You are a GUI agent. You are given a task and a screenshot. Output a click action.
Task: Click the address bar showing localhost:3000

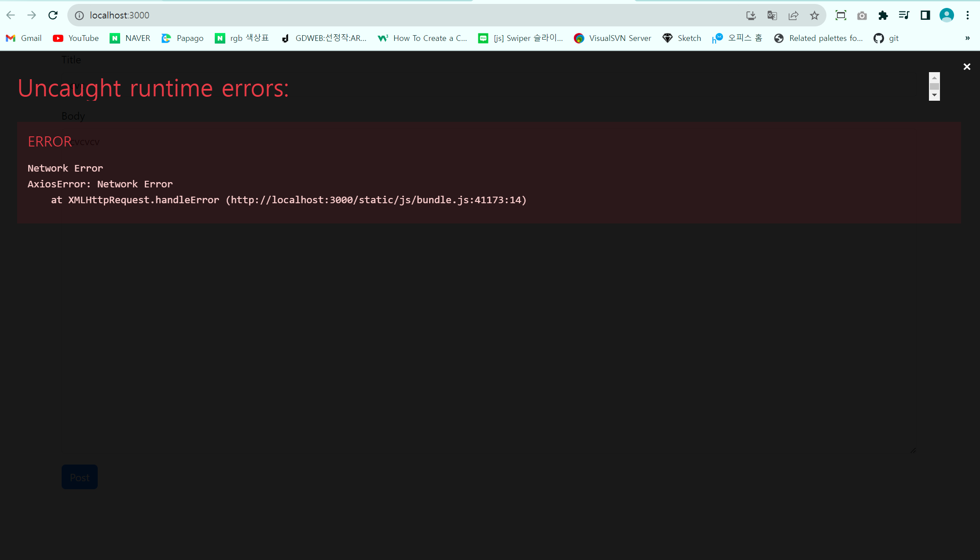[x=396, y=15]
